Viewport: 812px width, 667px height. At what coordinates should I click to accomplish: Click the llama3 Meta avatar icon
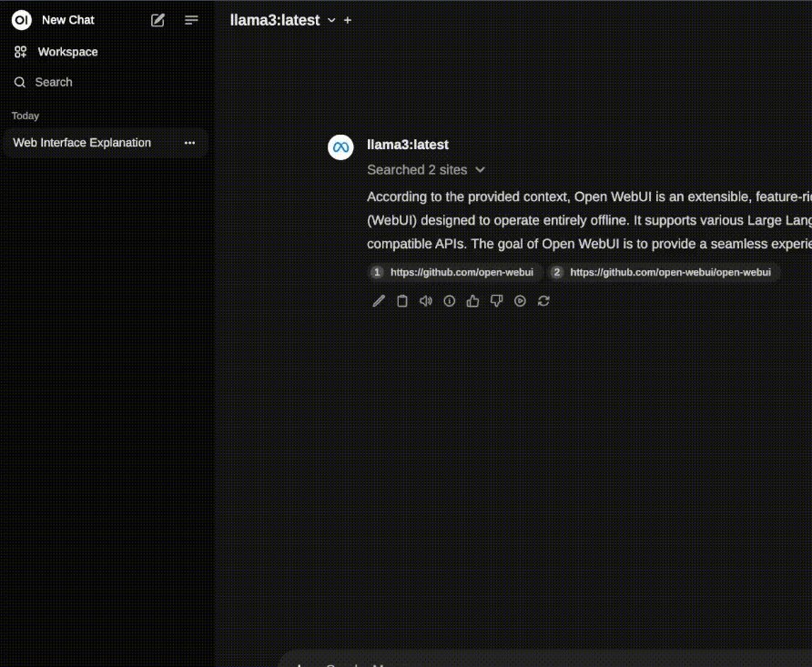(x=340, y=147)
